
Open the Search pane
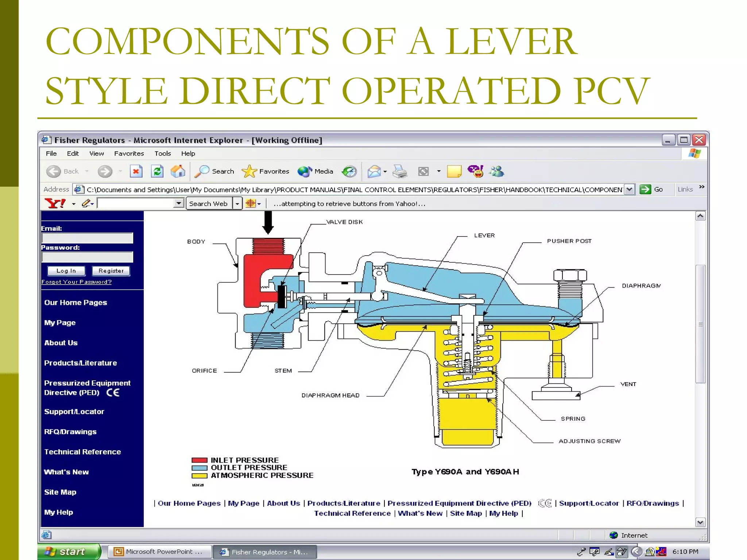215,171
